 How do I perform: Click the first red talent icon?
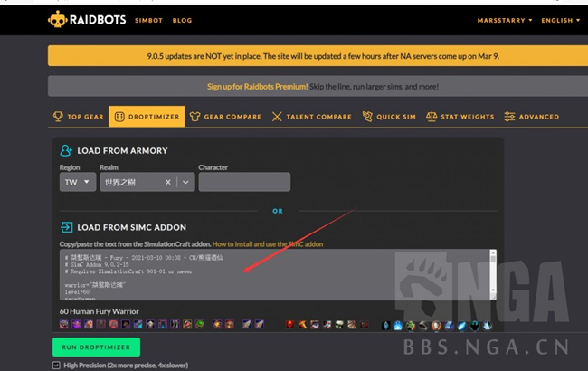(x=289, y=325)
